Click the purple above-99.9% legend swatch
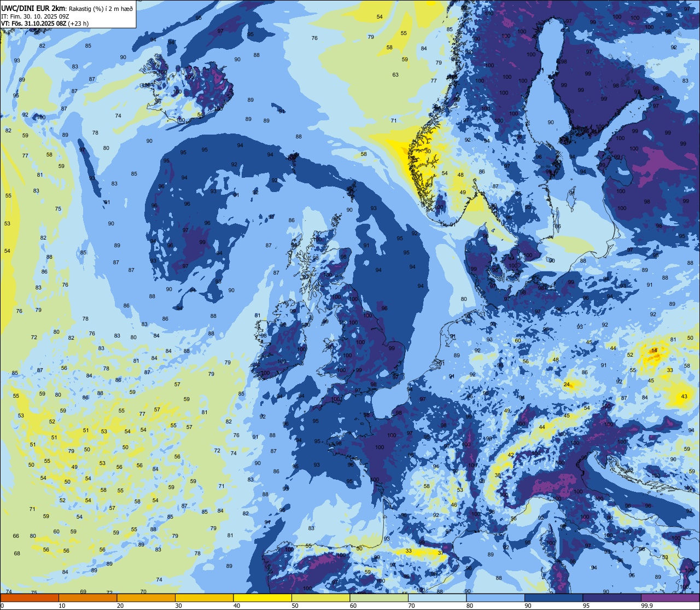The image size is (700, 610). click(670, 597)
